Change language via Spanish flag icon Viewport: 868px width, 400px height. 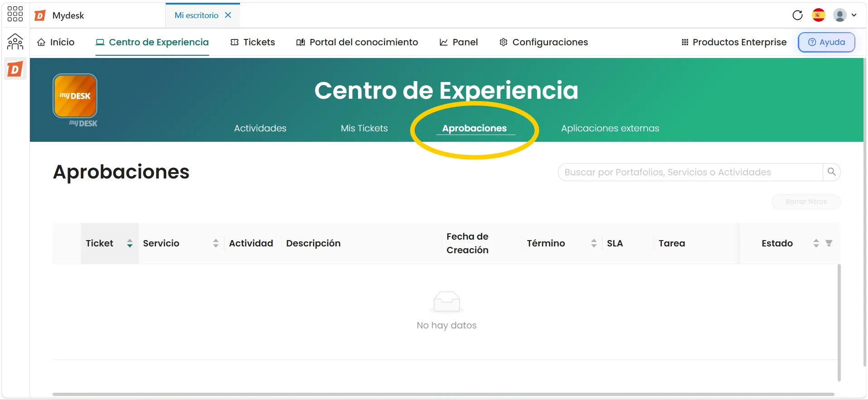[x=818, y=15]
